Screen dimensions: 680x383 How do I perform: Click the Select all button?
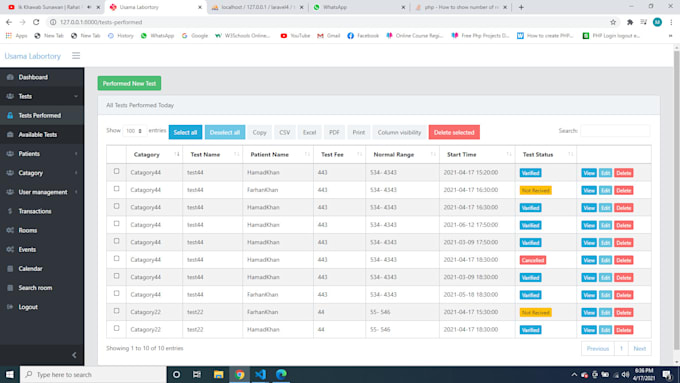click(185, 132)
